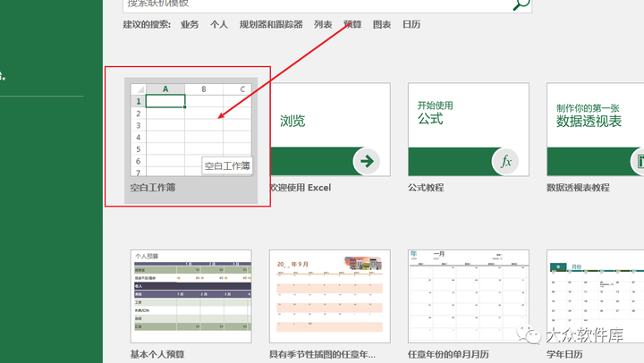
Task: Open the 浏览 welcome tour template
Action: (x=330, y=130)
